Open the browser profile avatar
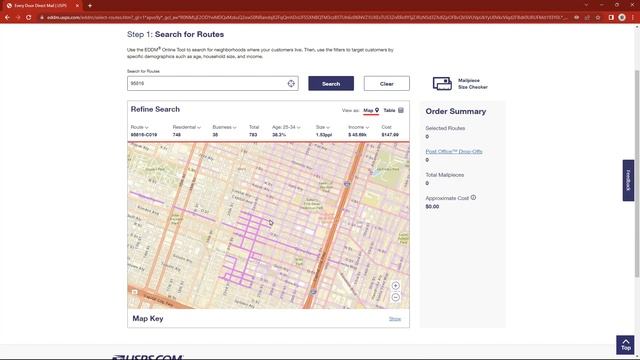640x360 pixels. (622, 18)
